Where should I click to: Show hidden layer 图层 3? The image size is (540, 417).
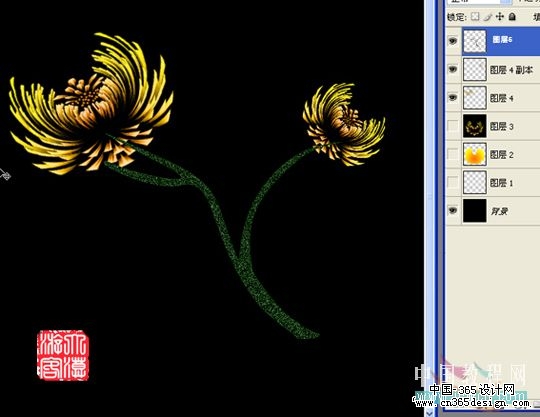pyautogui.click(x=453, y=126)
